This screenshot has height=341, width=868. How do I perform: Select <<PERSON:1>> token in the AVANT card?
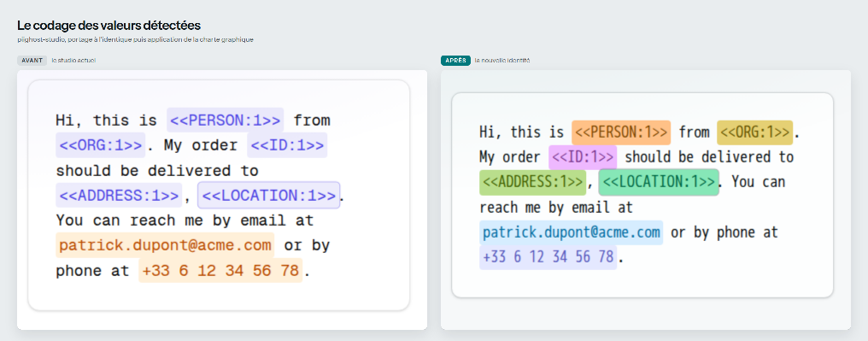226,121
